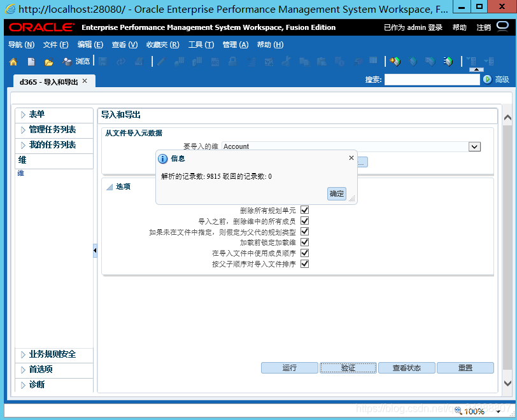The height and width of the screenshot is (420, 517).
Task: Click the greyed pencil edit icon
Action: click(162, 62)
